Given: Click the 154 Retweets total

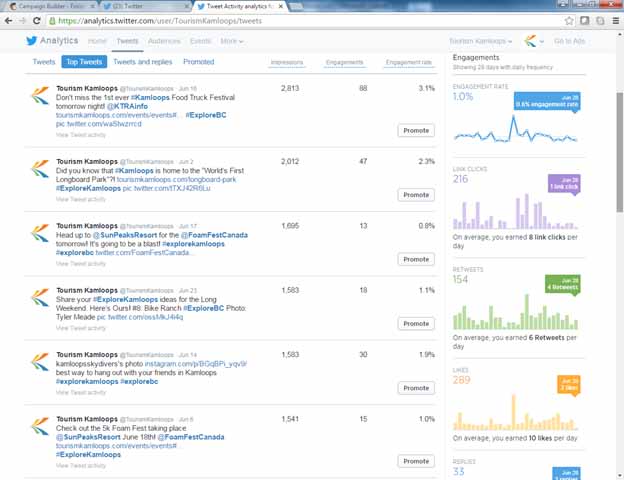Looking at the screenshot, I should (460, 279).
